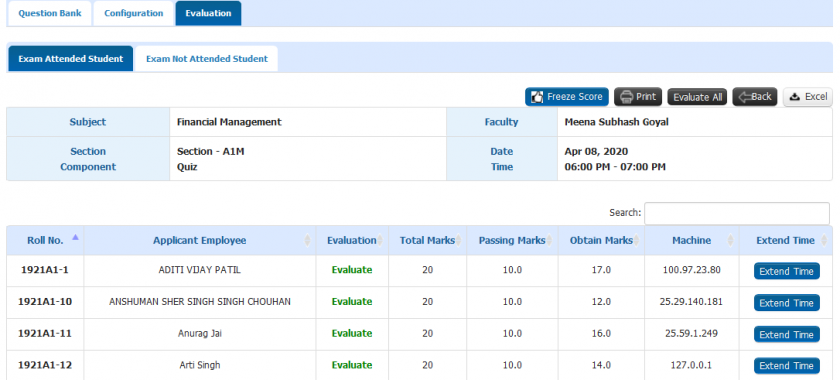Sort the Machine column
840x380 pixels.
tap(730, 241)
